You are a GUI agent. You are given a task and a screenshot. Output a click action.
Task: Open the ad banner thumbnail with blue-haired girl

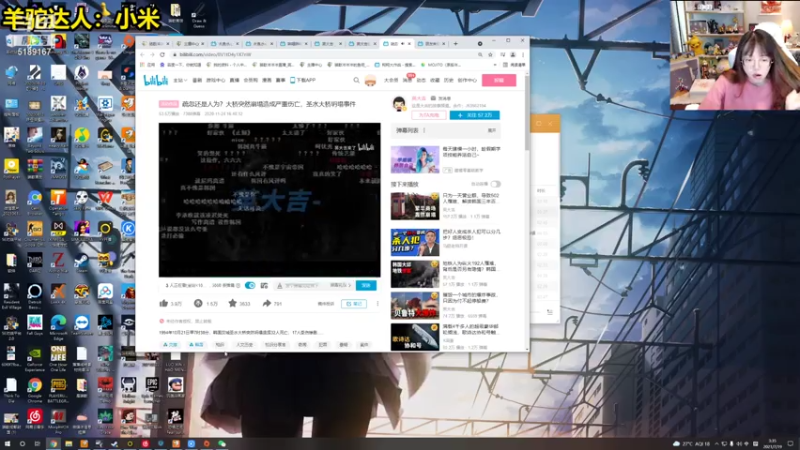415,159
